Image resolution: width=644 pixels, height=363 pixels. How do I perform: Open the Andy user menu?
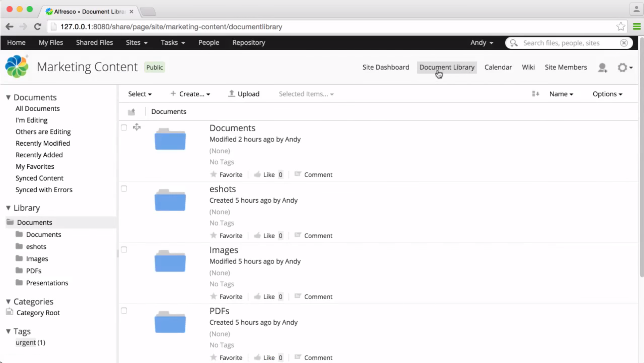(481, 43)
